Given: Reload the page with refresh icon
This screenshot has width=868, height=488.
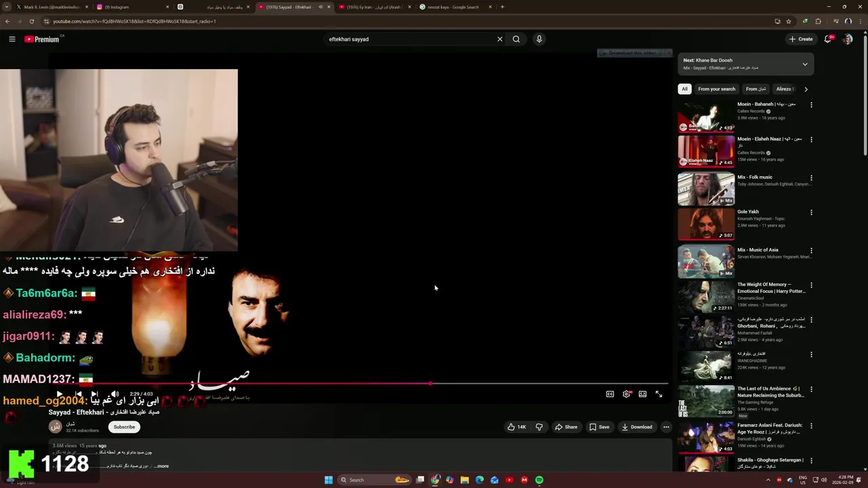Looking at the screenshot, I should pyautogui.click(x=32, y=21).
